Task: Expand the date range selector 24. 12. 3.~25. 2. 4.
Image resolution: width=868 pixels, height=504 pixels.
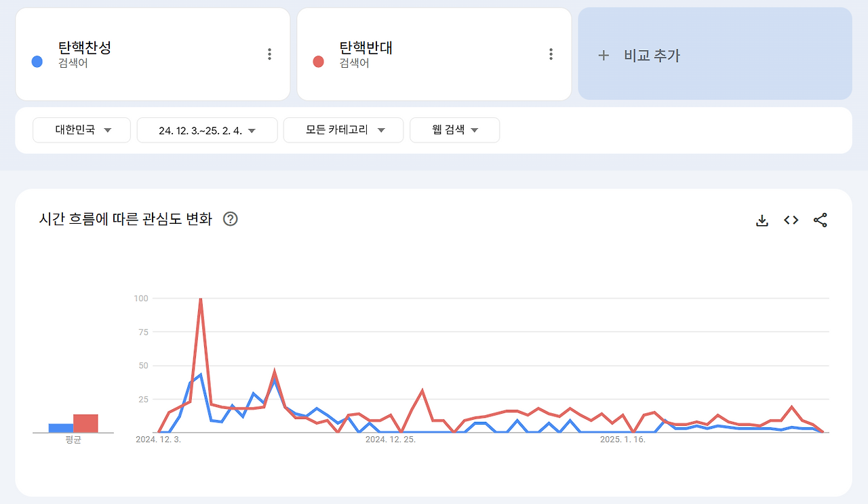Action: pos(207,130)
